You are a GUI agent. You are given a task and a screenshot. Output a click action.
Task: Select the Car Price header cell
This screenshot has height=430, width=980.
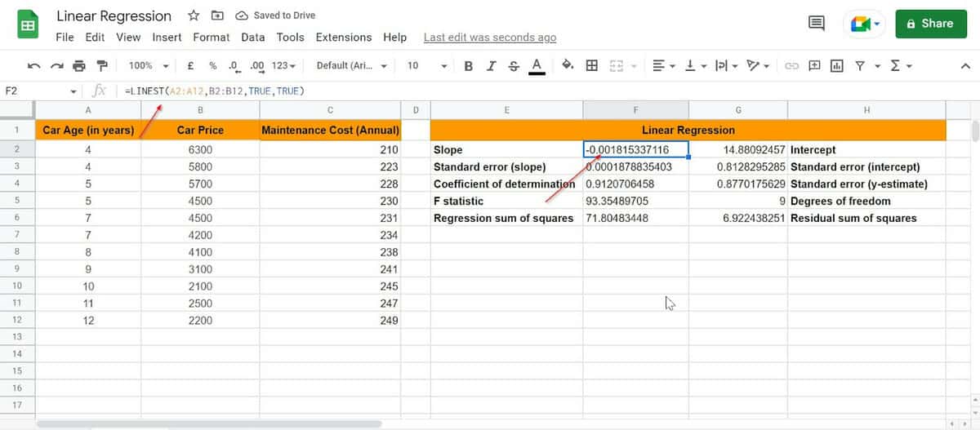click(x=199, y=130)
